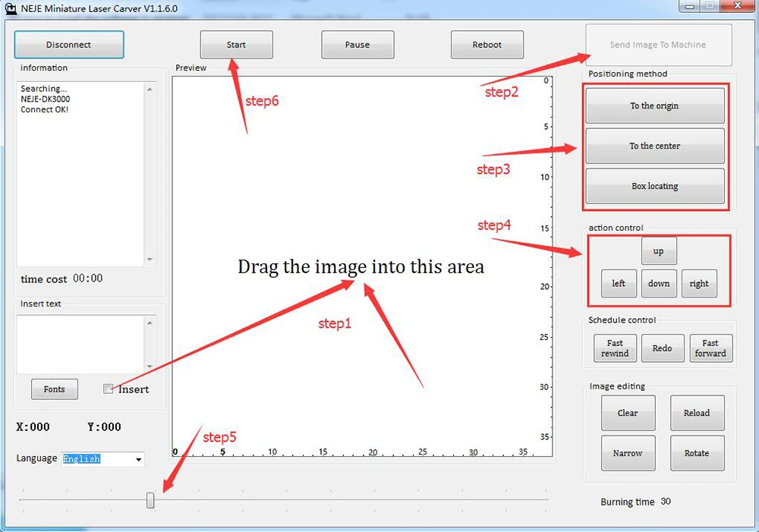Open the Fonts dialog

54,389
